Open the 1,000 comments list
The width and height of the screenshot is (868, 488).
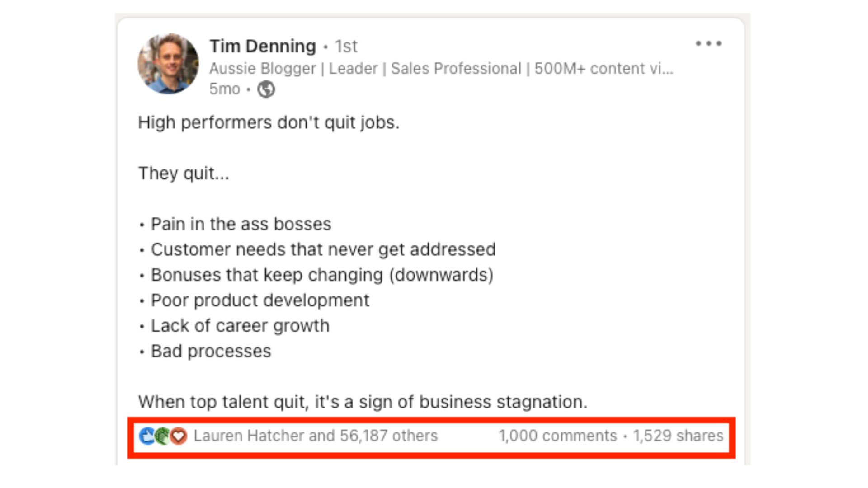(557, 436)
